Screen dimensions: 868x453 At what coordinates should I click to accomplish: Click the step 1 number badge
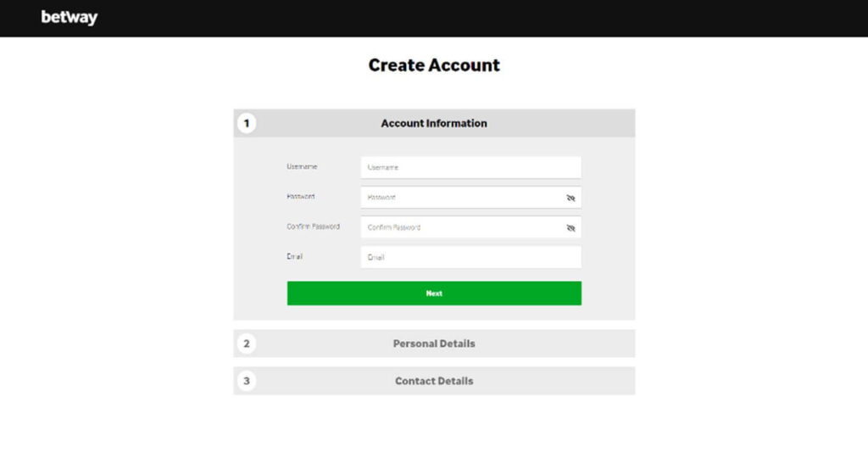click(247, 123)
